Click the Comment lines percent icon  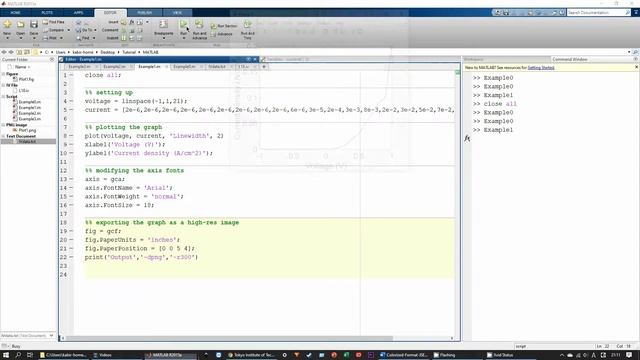124,30
